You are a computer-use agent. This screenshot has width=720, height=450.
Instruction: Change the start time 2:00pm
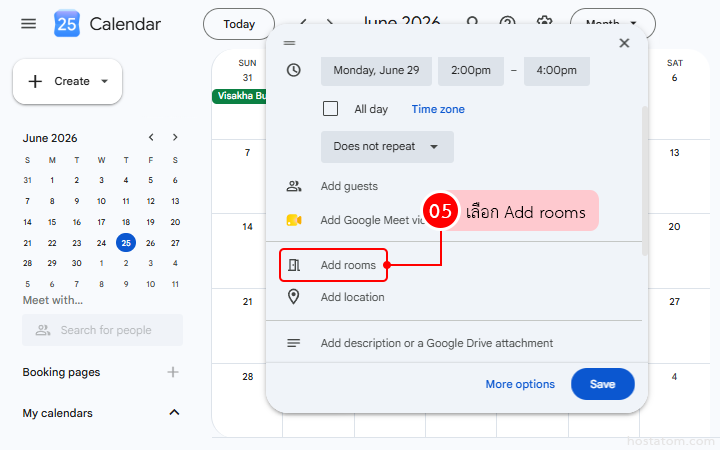pyautogui.click(x=471, y=70)
